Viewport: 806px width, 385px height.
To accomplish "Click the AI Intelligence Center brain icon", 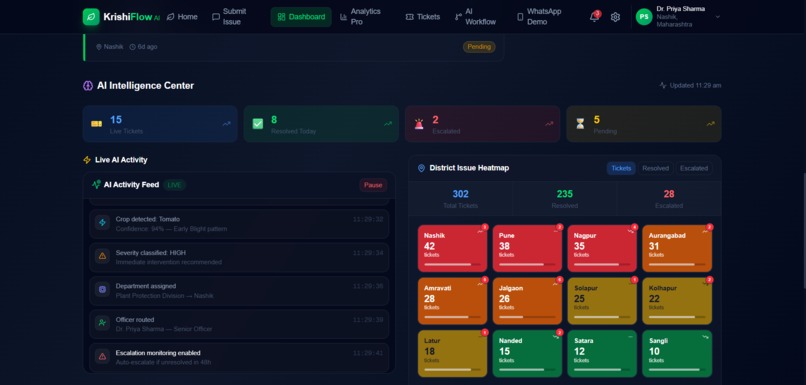I will pos(88,86).
